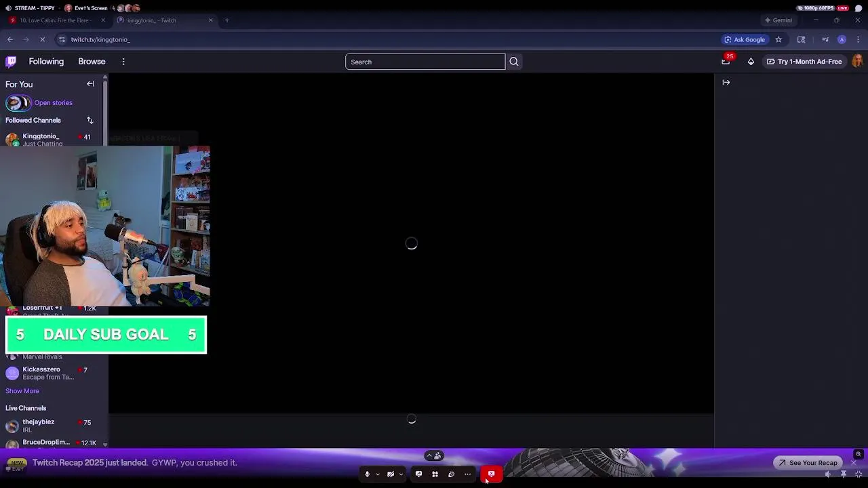Image resolution: width=868 pixels, height=488 pixels.
Task: Click the Ask Google button
Action: point(744,39)
